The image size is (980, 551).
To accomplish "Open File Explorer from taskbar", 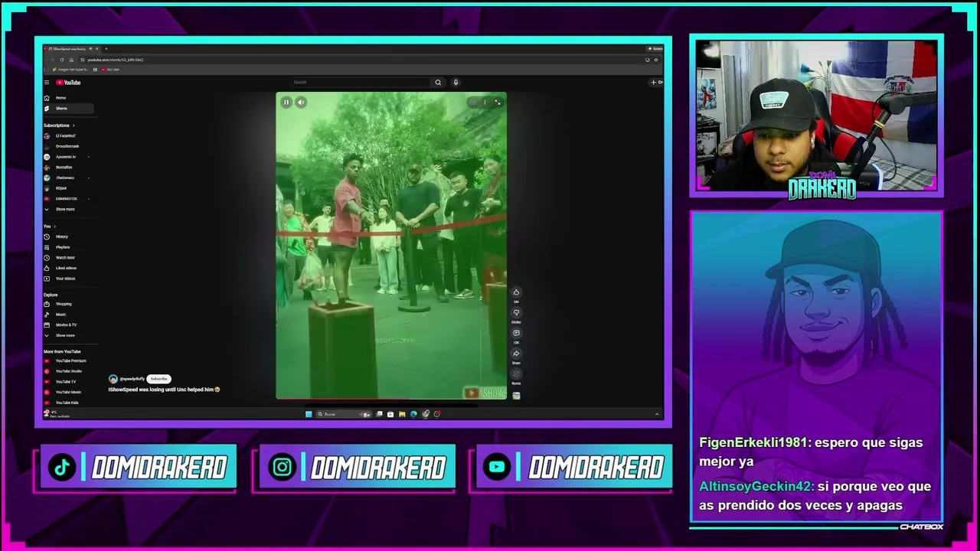I will click(402, 414).
